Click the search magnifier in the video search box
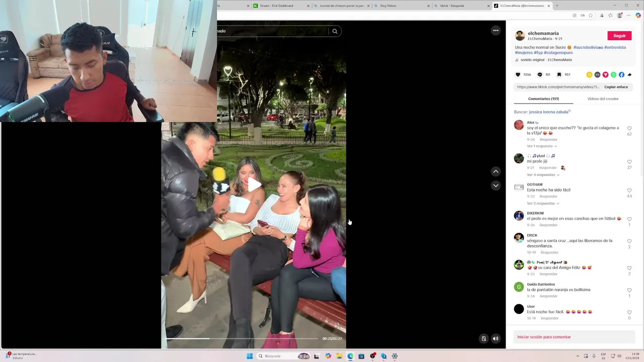The height and width of the screenshot is (362, 644). (x=335, y=31)
